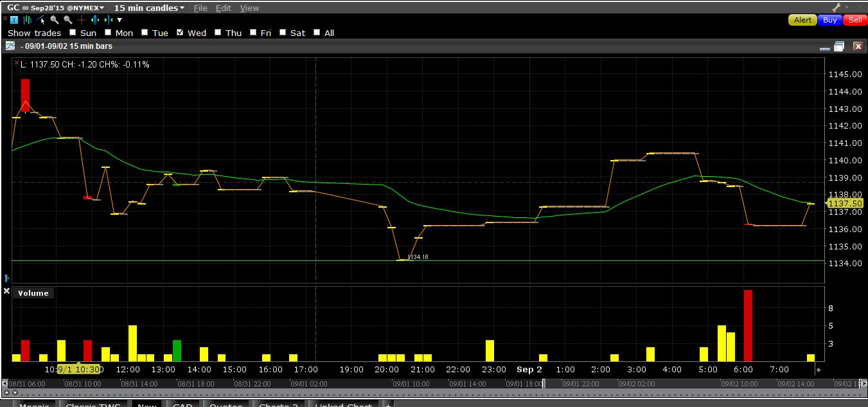The width and height of the screenshot is (868, 407).
Task: Click the blue marker on left axis
Action: pyautogui.click(x=6, y=278)
